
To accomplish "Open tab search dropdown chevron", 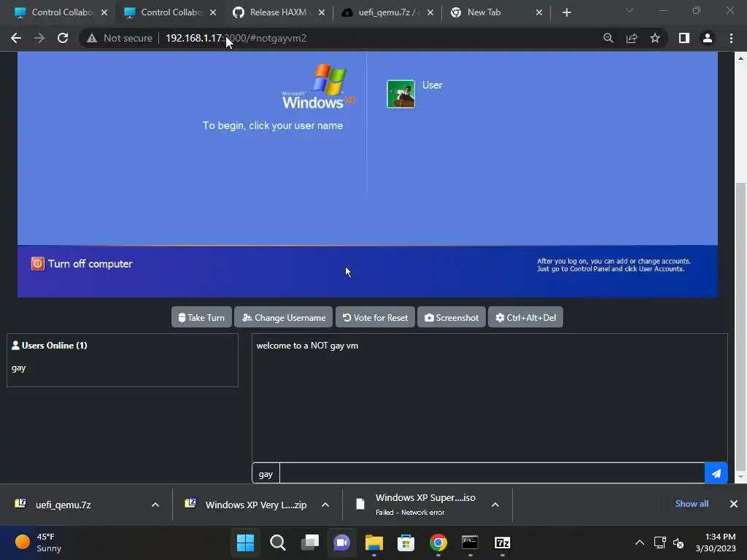I will (x=630, y=10).
